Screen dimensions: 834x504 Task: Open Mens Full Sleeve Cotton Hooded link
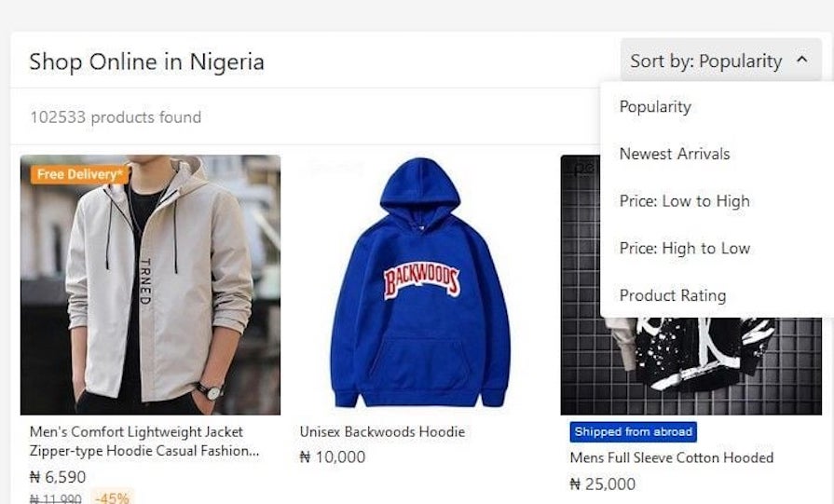point(671,457)
